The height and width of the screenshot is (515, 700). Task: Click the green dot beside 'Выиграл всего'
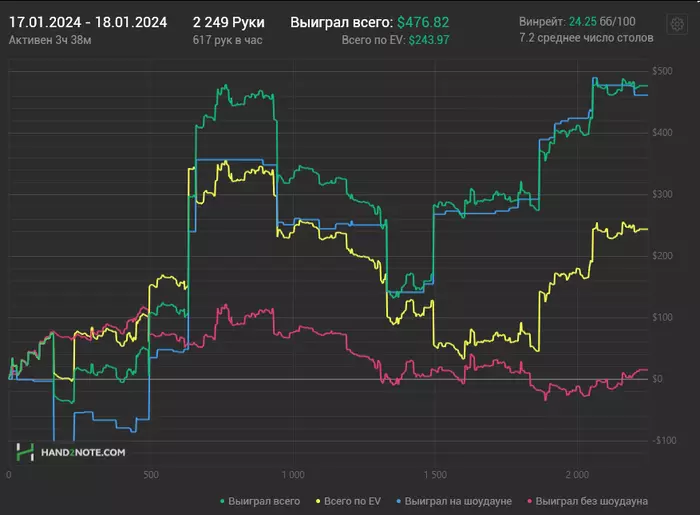tap(221, 500)
